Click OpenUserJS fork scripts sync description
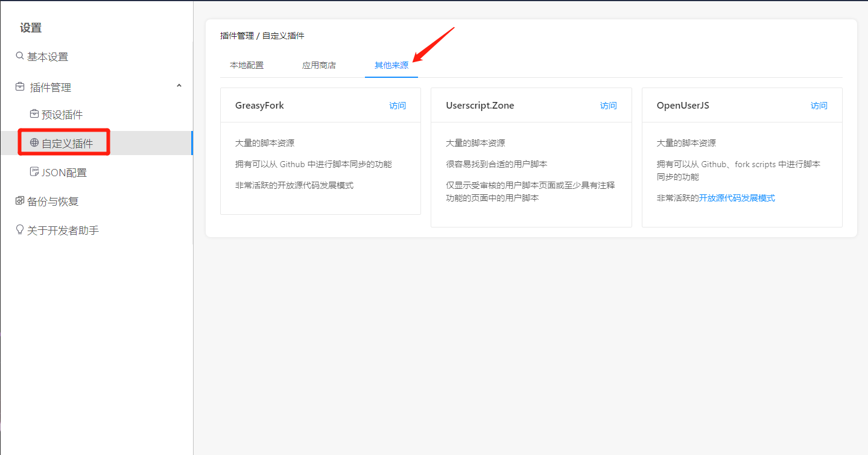The height and width of the screenshot is (455, 868). (739, 171)
